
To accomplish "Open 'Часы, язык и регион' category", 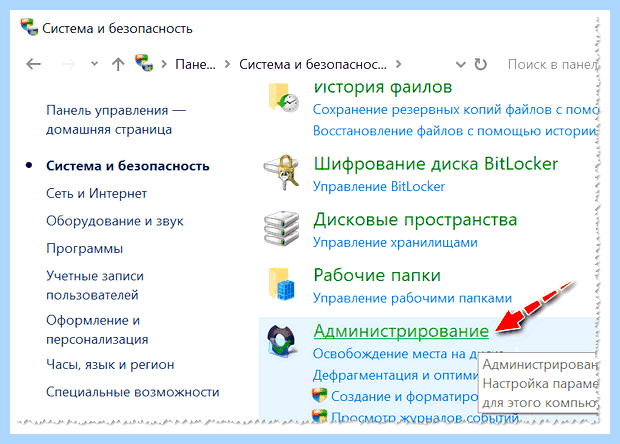I will 110,365.
